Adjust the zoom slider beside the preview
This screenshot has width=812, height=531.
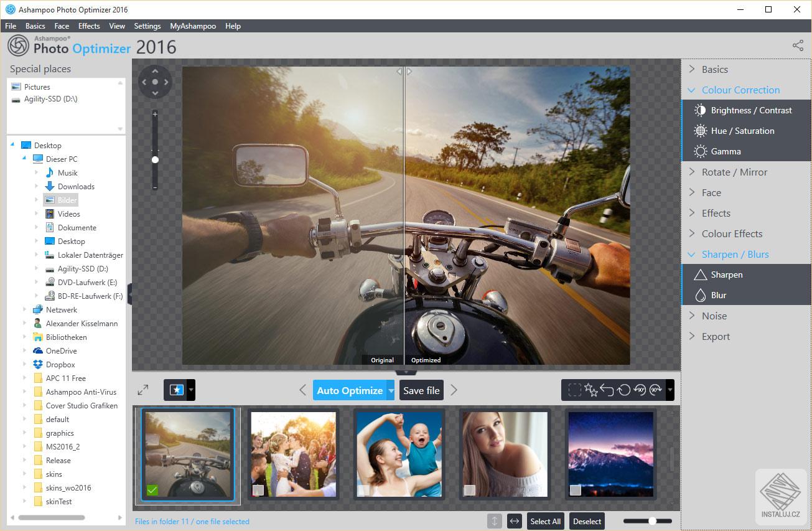(x=154, y=159)
